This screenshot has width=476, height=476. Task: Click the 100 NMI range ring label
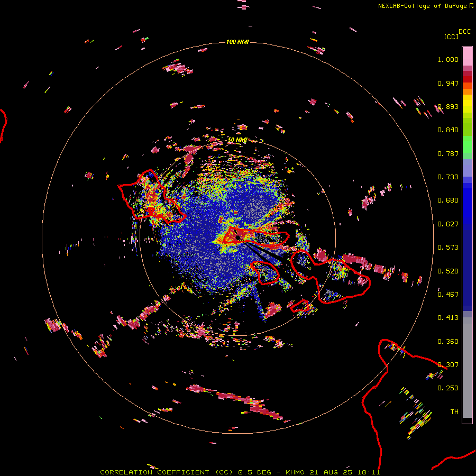(237, 42)
